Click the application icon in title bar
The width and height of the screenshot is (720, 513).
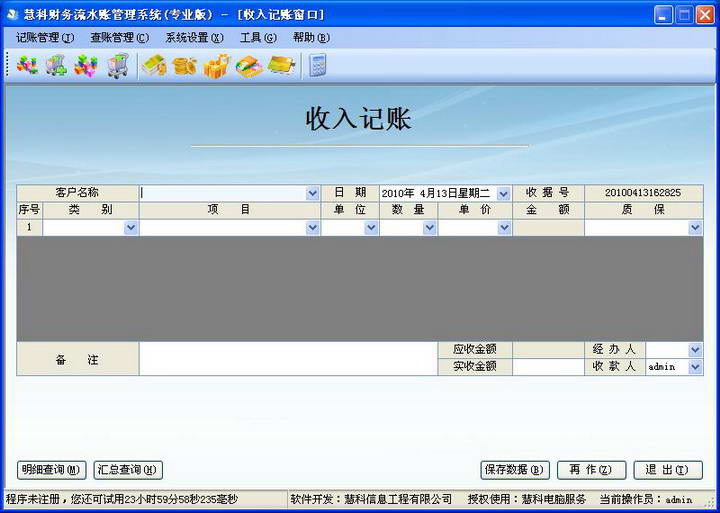pyautogui.click(x=12, y=15)
